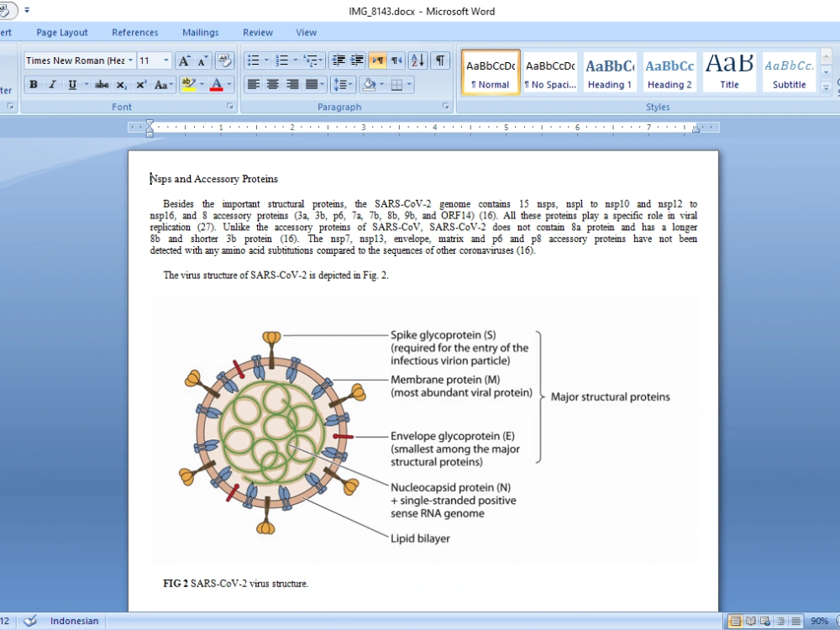Image resolution: width=840 pixels, height=630 pixels.
Task: Toggle bold formatting
Action: click(34, 84)
